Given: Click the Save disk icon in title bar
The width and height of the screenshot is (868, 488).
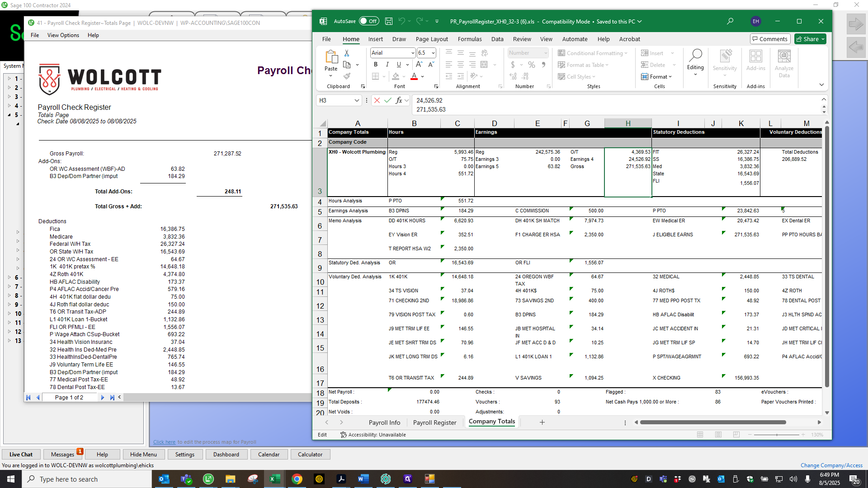Looking at the screenshot, I should pos(389,21).
